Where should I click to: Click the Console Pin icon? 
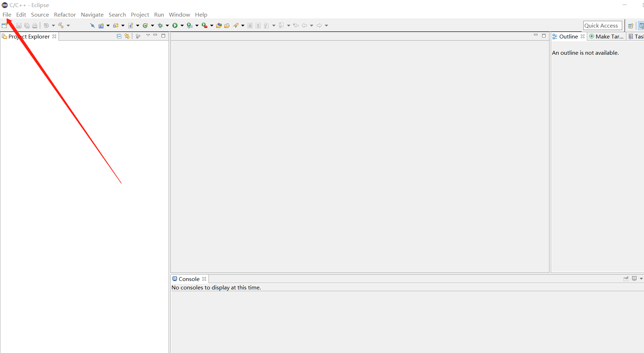pos(626,279)
